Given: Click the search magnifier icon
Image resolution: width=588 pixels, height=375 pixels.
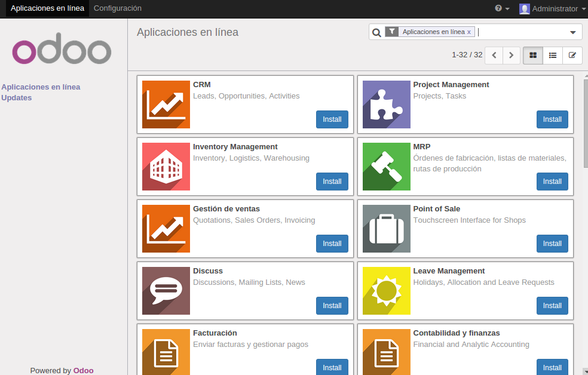Looking at the screenshot, I should [x=376, y=32].
